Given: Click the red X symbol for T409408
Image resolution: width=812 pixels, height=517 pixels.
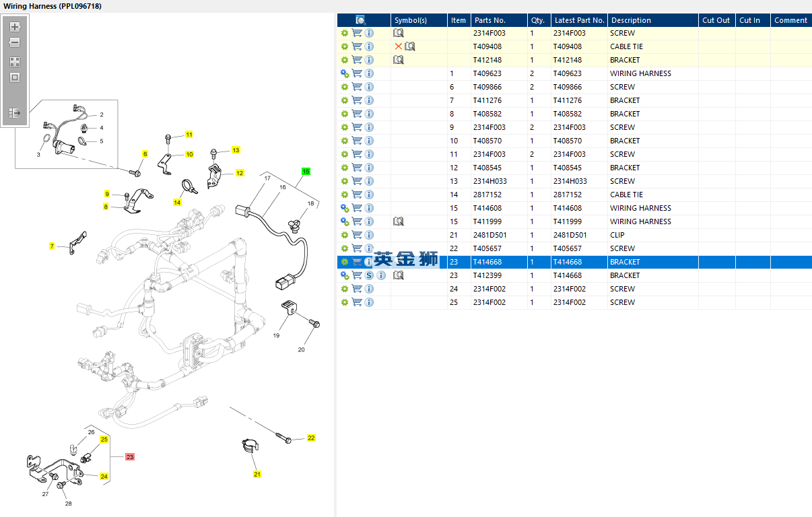Looking at the screenshot, I should click(x=398, y=46).
